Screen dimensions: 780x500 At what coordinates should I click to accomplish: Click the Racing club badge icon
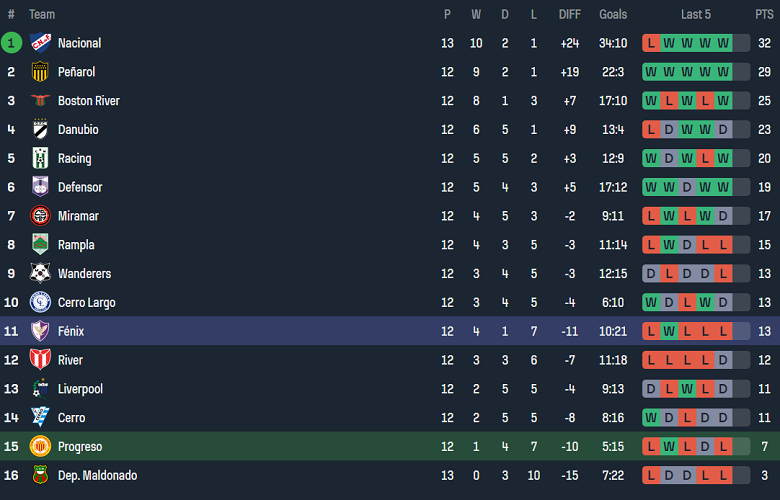(x=40, y=158)
